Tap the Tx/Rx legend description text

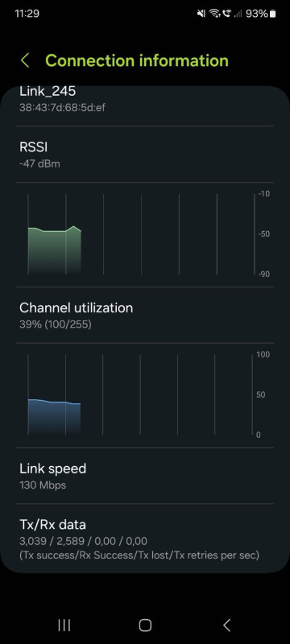tap(139, 555)
